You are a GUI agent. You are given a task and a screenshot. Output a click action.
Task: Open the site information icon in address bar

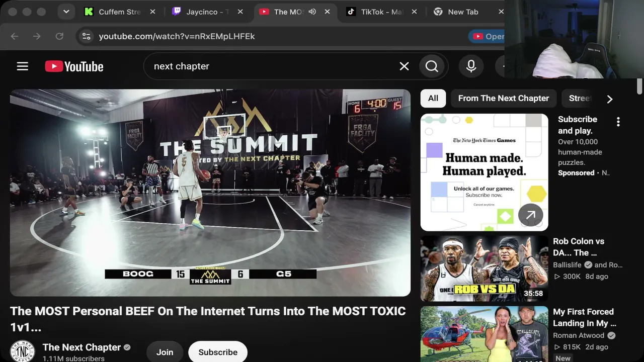(x=87, y=36)
